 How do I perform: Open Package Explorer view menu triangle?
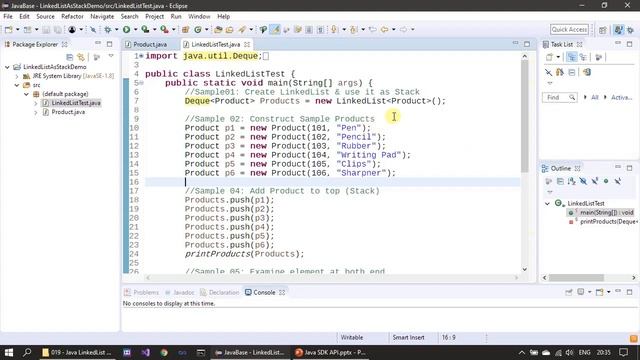point(111,56)
